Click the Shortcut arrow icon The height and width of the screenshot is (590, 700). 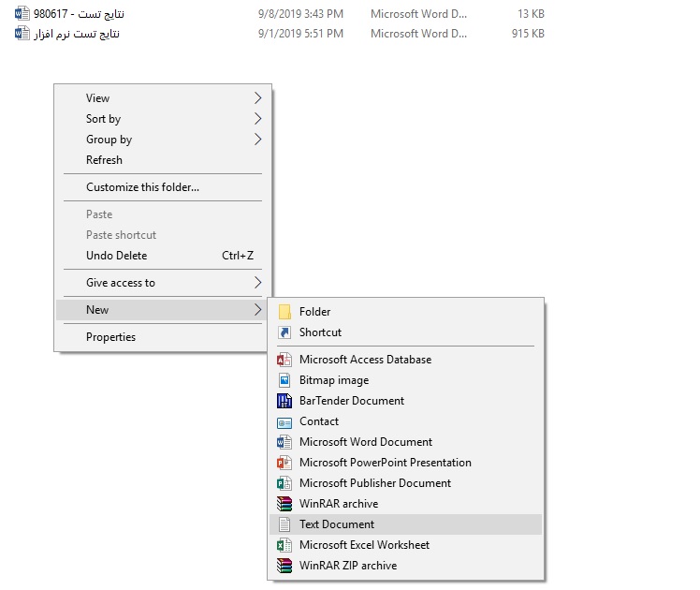[284, 332]
